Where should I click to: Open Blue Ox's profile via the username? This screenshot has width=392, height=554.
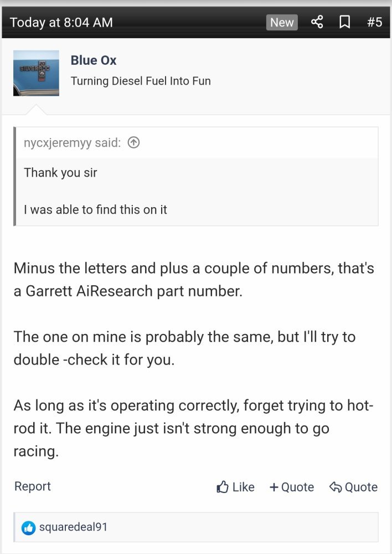point(93,60)
